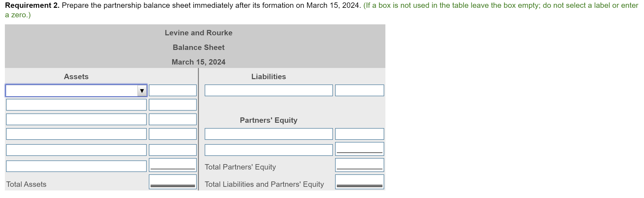Click the amount field beside the asset dropdown
This screenshot has width=644, height=198.
[173, 91]
